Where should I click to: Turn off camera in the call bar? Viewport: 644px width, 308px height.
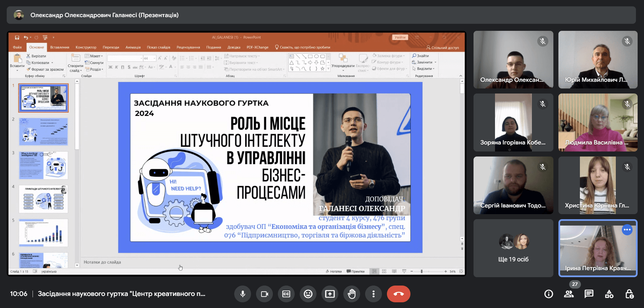click(x=264, y=294)
